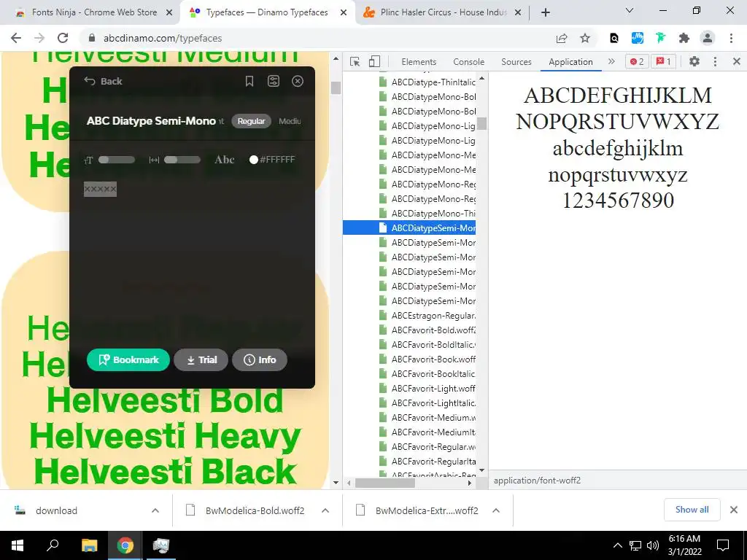Viewport: 747px width, 560px height.
Task: Toggle device toolbar in DevTools
Action: 374,62
